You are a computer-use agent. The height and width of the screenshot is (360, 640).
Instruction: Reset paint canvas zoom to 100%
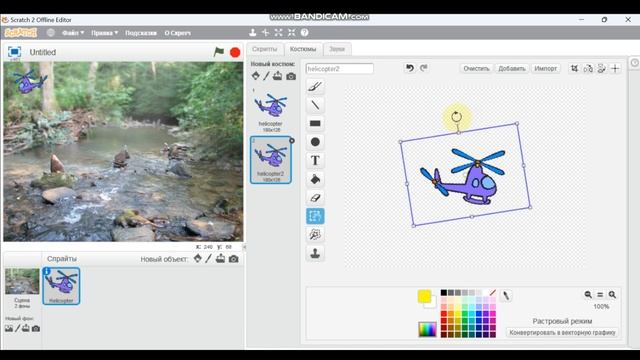600,295
